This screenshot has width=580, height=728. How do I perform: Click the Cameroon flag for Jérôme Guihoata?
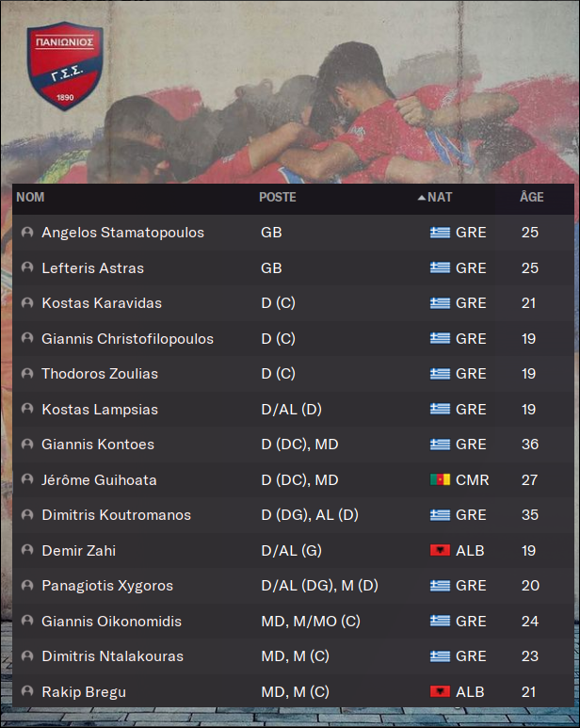click(440, 479)
